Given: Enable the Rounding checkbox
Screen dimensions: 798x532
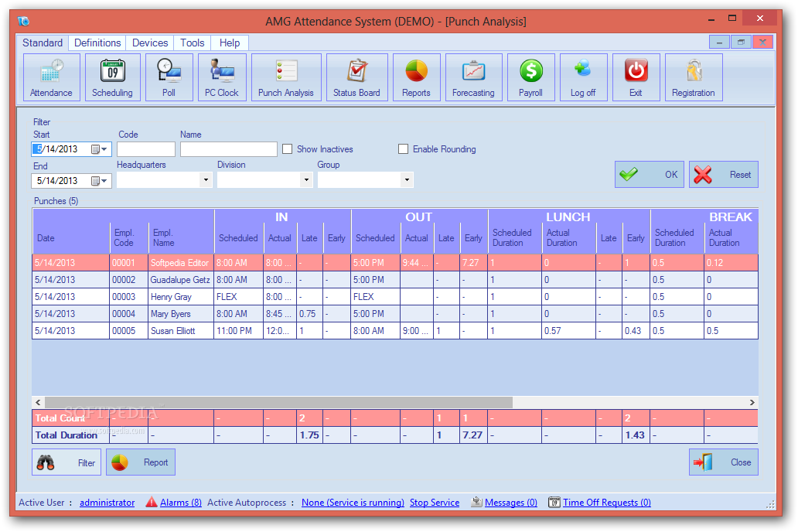Looking at the screenshot, I should click(404, 149).
